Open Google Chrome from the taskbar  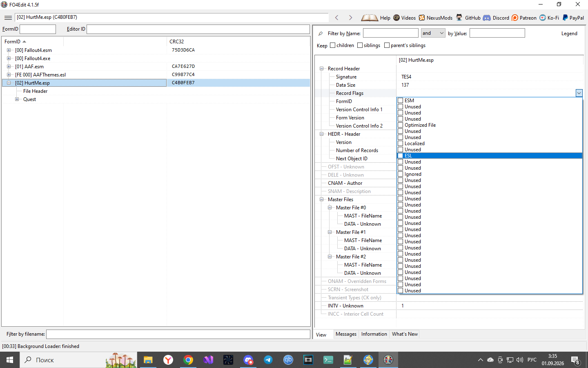(188, 360)
